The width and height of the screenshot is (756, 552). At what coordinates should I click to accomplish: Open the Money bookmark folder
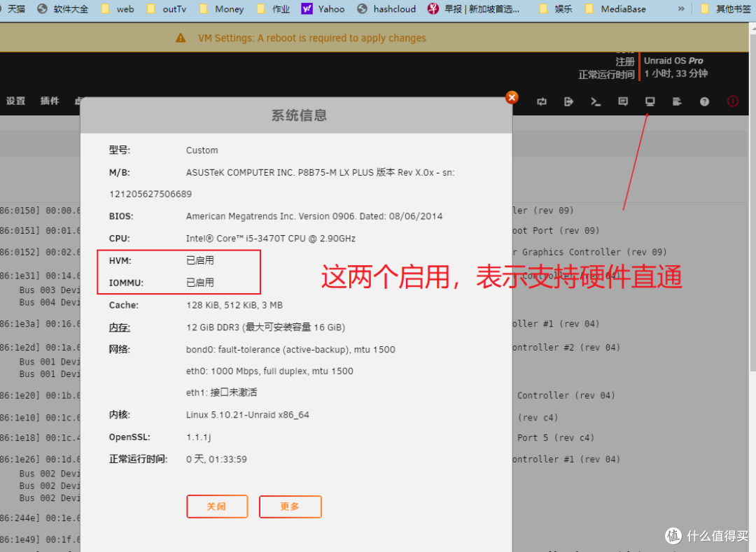pyautogui.click(x=222, y=8)
